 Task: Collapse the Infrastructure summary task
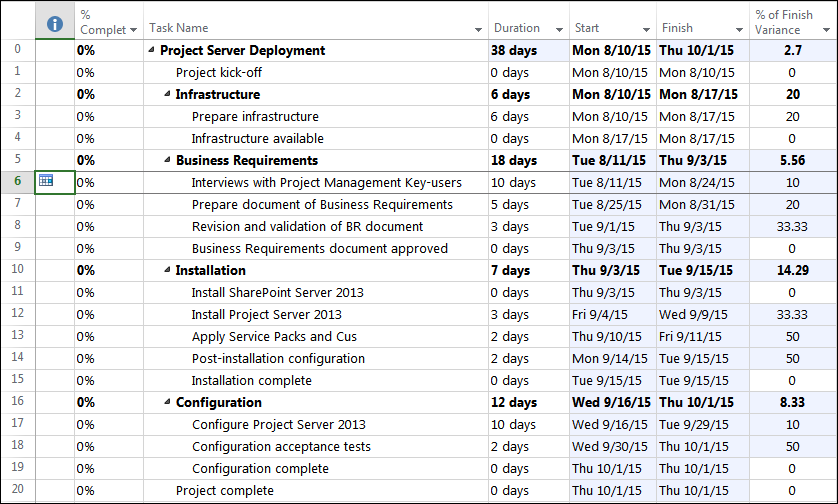point(167,94)
